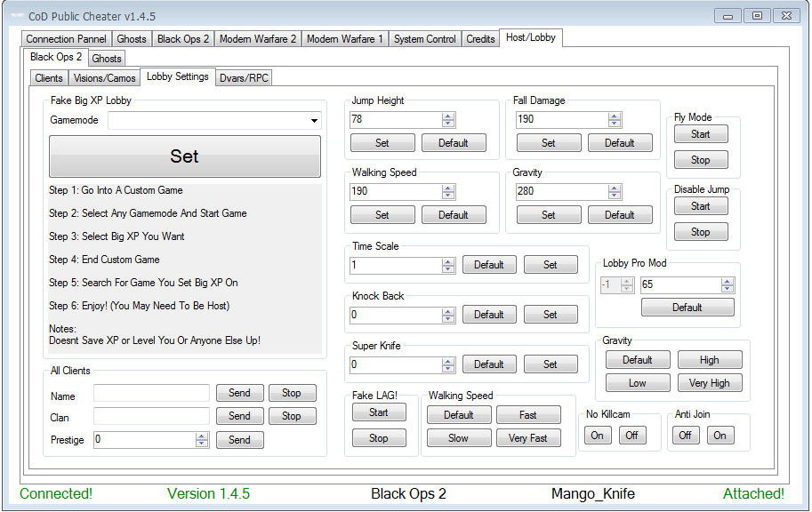Turn No Killcam On
Screen dimensions: 812x512
click(x=598, y=436)
